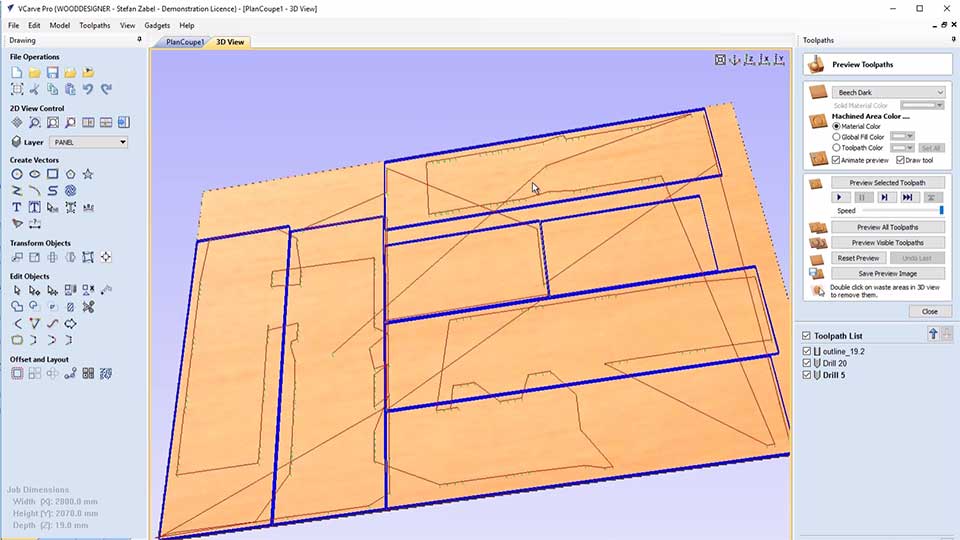Open the Global Fill Color dropdown
Screen dimensions: 960x540
tap(902, 137)
